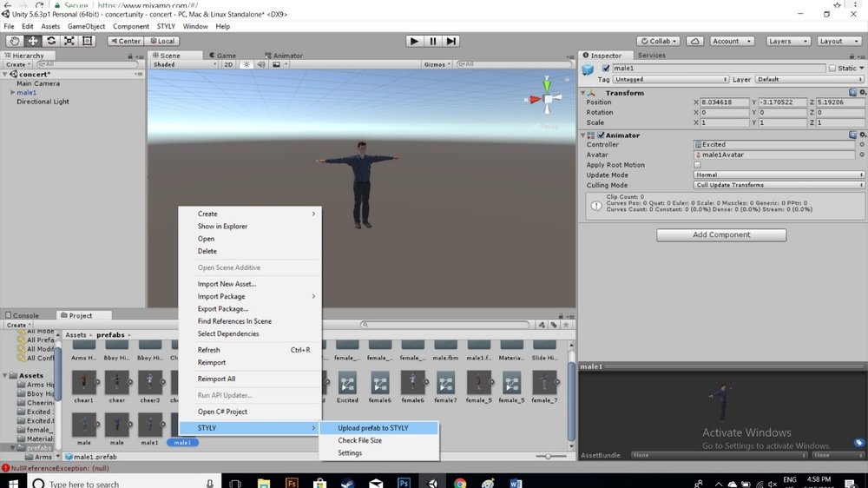Image resolution: width=868 pixels, height=488 pixels.
Task: Open the Layer Default dropdown
Action: pos(809,79)
